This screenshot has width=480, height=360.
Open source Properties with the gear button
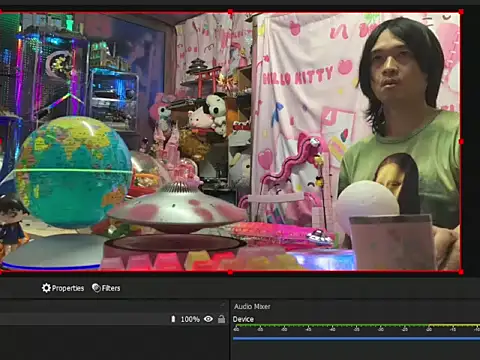pos(63,288)
